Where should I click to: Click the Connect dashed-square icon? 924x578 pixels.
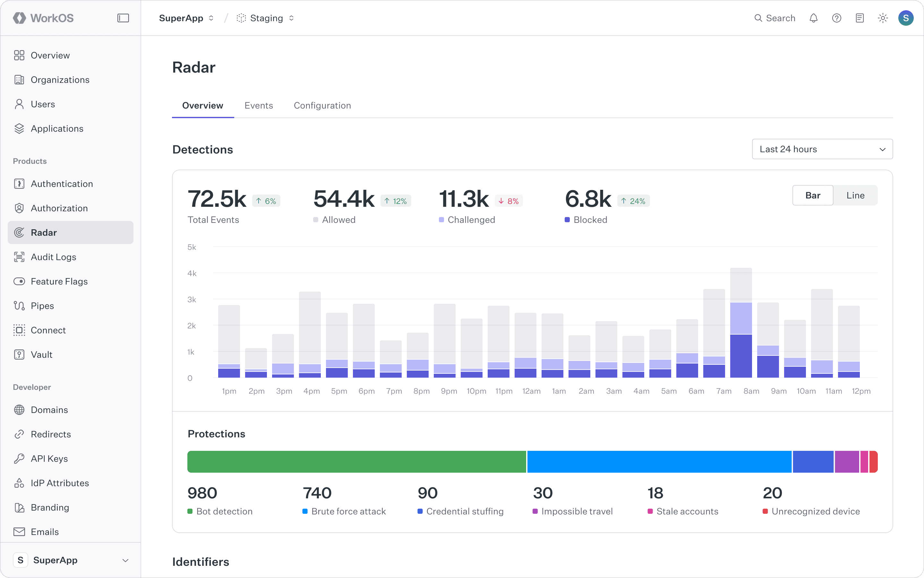click(x=19, y=330)
